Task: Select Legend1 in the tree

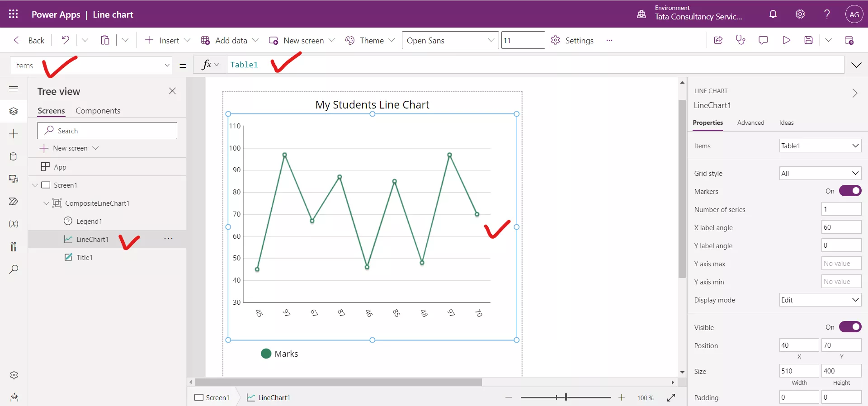Action: pyautogui.click(x=89, y=221)
